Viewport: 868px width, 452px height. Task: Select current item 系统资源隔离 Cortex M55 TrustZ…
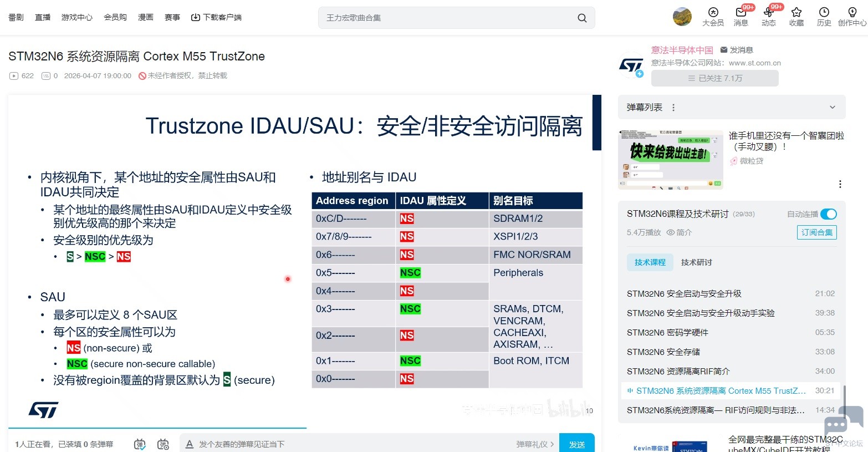(x=731, y=391)
